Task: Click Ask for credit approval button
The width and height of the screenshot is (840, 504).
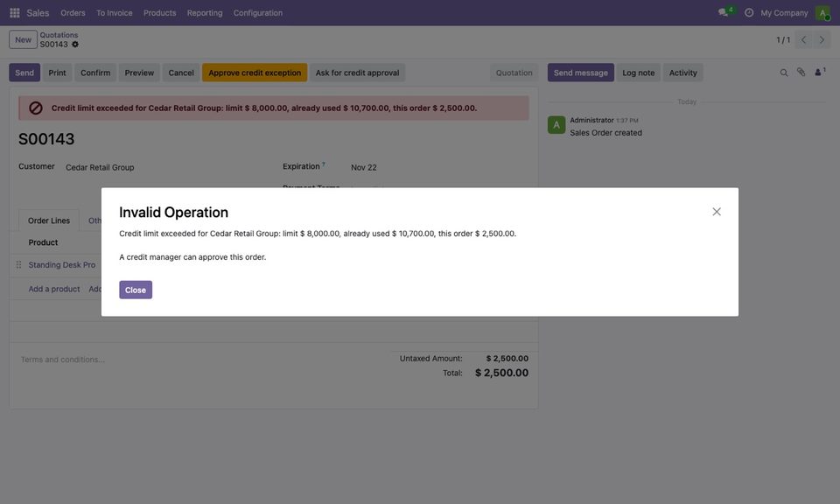Action: [x=357, y=73]
